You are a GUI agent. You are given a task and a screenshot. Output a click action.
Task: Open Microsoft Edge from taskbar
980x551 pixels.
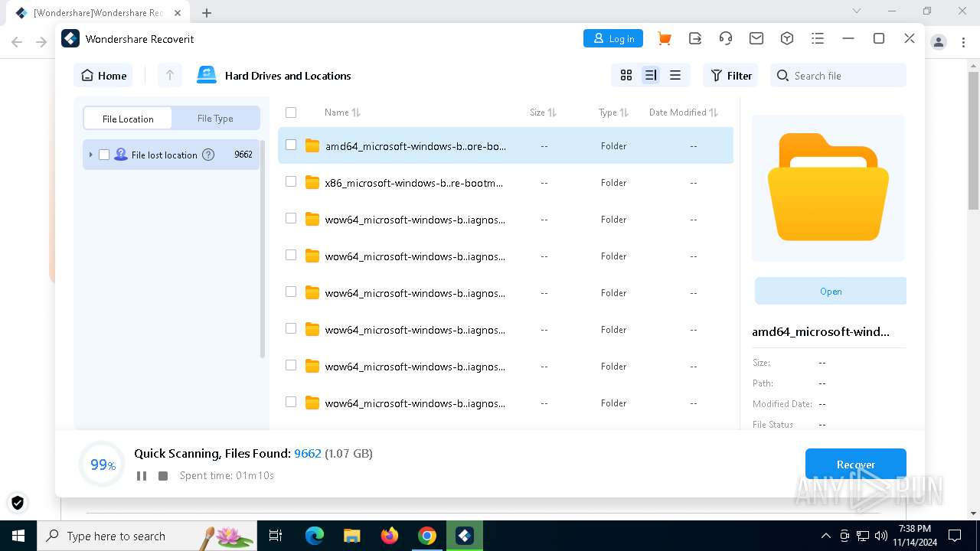[315, 536]
